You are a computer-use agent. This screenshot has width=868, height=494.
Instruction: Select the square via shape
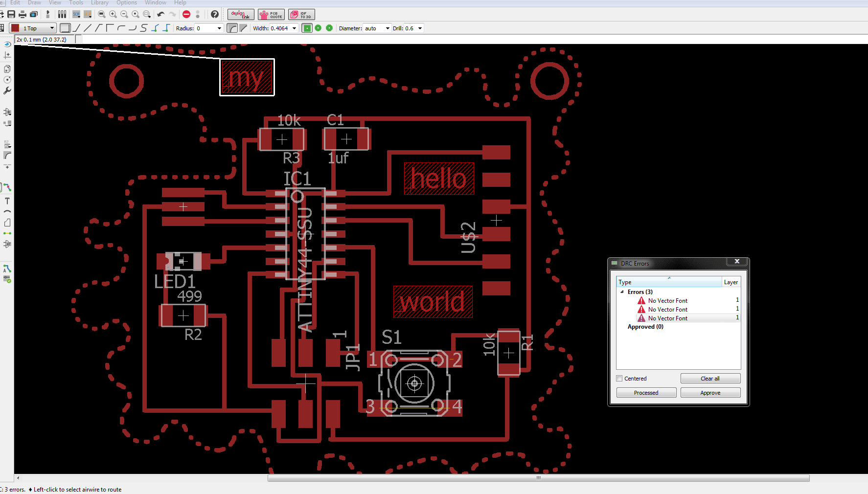pyautogui.click(x=307, y=28)
